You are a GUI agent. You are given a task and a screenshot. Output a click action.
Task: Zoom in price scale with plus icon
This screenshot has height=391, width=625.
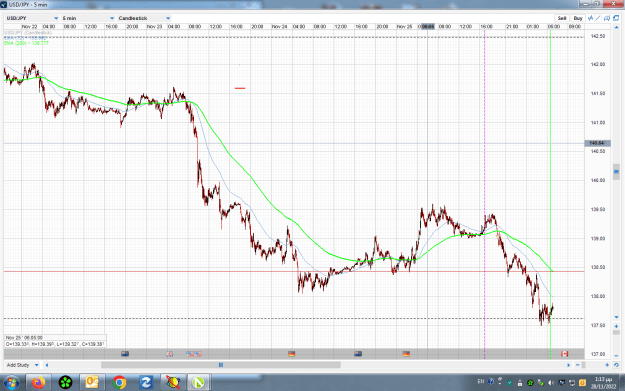[x=616, y=326]
